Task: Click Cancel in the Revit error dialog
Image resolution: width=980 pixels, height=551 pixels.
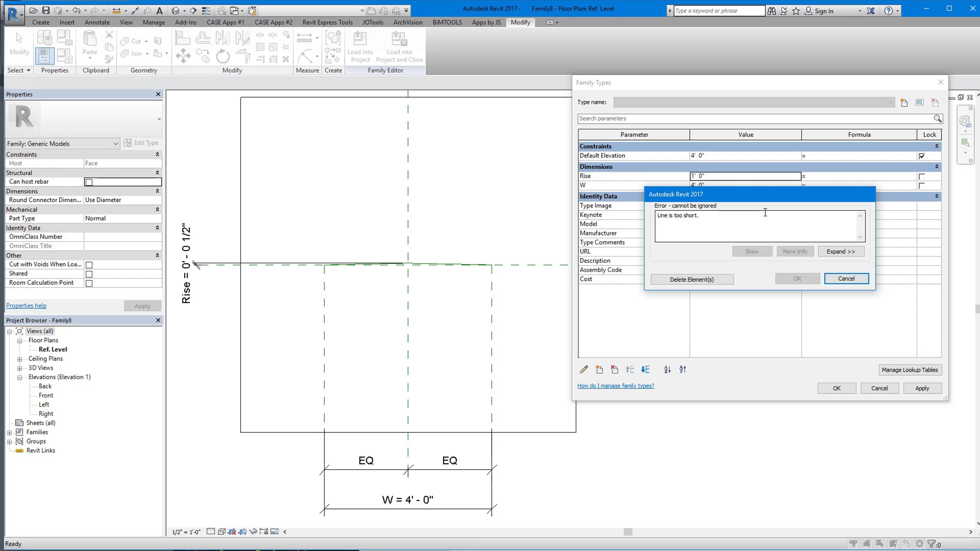Action: (846, 278)
